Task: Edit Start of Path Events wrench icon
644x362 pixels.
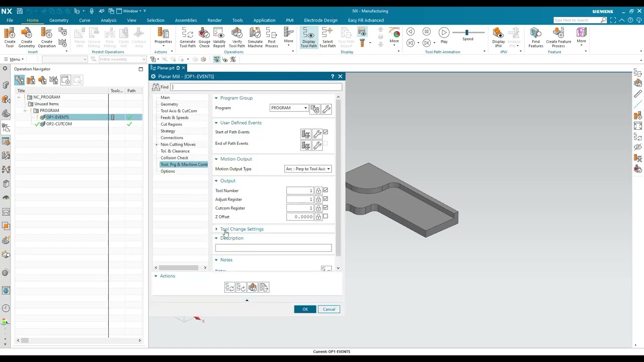Action: [317, 134]
